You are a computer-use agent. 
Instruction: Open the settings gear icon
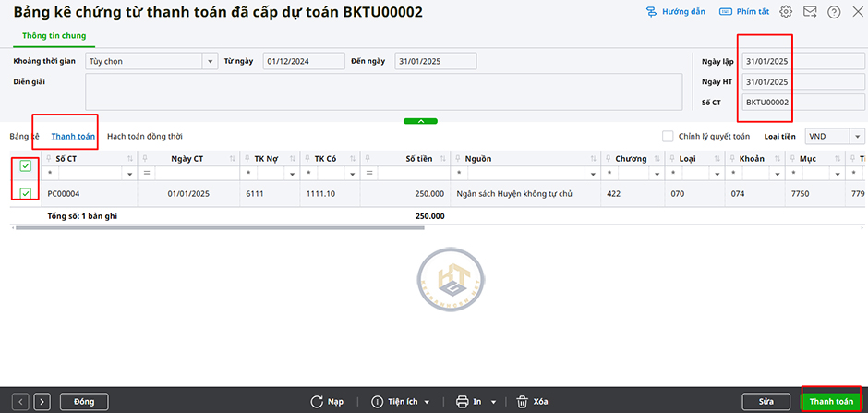click(x=786, y=12)
